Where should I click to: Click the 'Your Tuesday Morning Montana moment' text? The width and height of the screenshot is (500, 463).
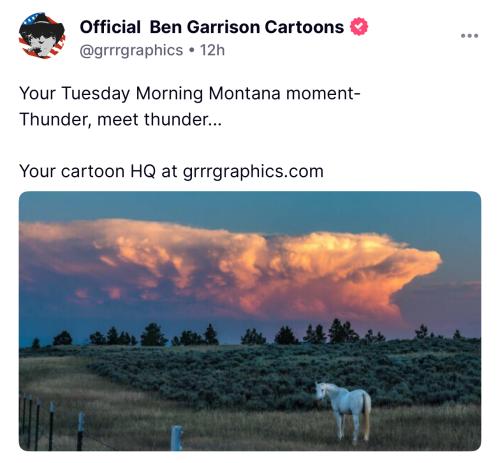point(189,93)
